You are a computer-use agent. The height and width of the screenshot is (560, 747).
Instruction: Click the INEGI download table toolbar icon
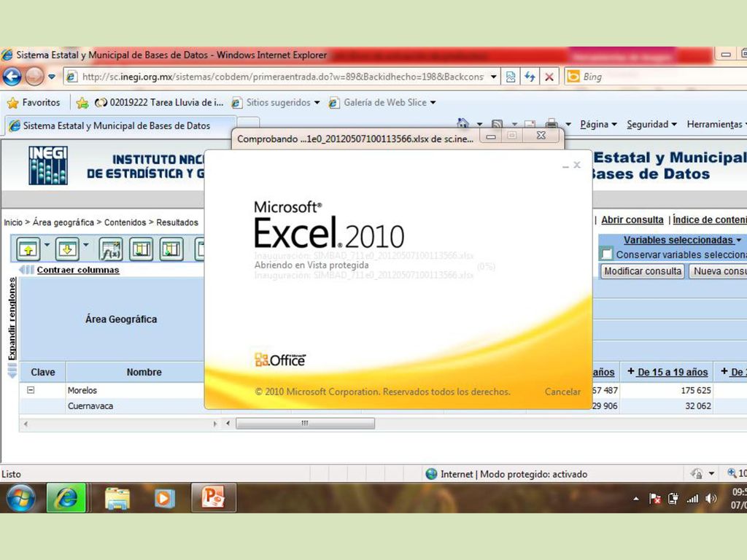tap(67, 249)
